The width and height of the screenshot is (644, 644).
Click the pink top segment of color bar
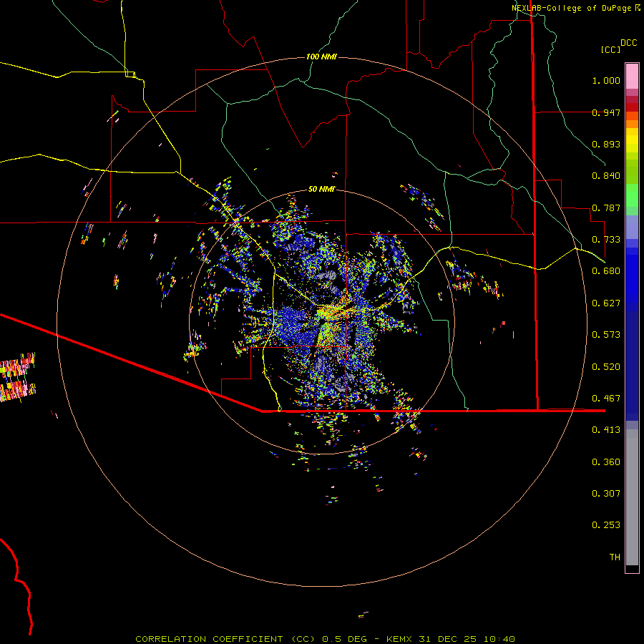(x=632, y=76)
